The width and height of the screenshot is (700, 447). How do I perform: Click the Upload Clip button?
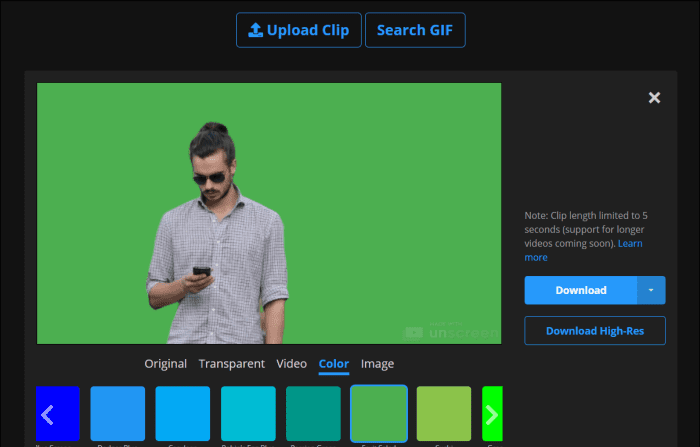coord(299,30)
